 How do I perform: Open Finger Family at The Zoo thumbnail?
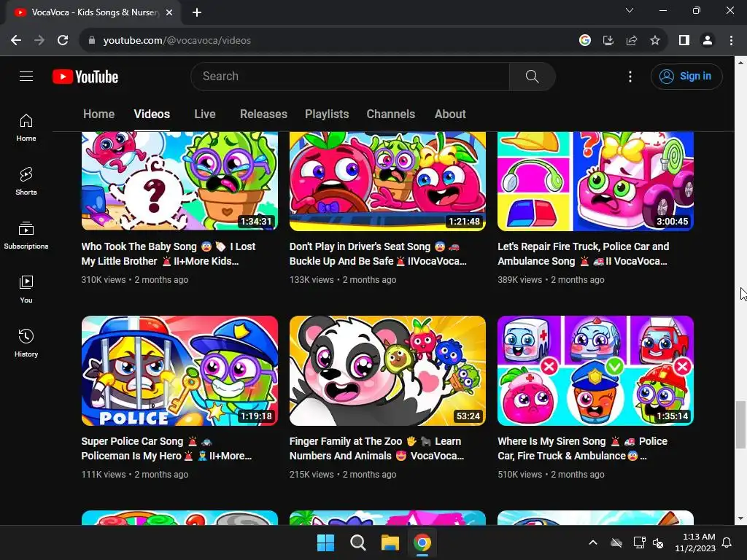point(387,370)
